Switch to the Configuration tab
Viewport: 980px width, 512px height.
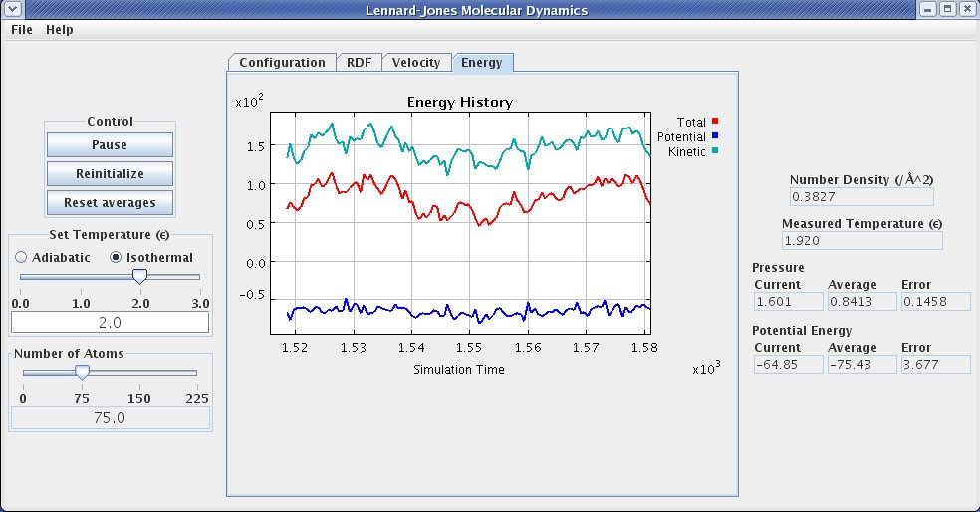point(282,63)
